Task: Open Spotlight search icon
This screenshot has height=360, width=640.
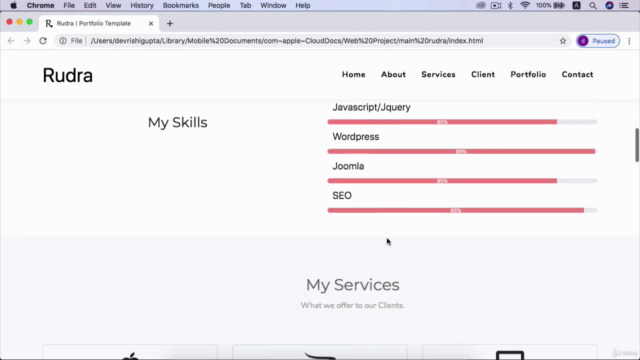Action: tap(593, 6)
